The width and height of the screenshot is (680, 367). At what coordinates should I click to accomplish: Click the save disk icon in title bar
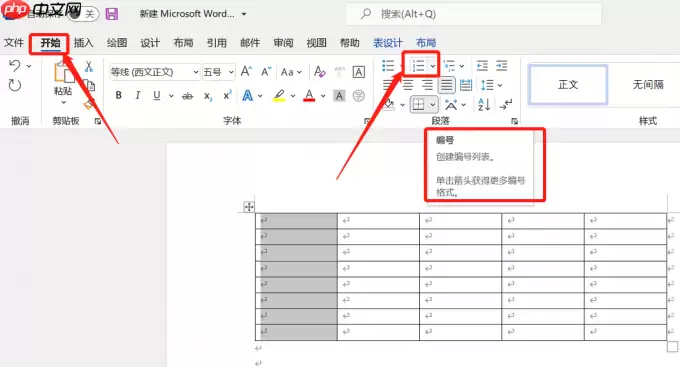tap(112, 14)
